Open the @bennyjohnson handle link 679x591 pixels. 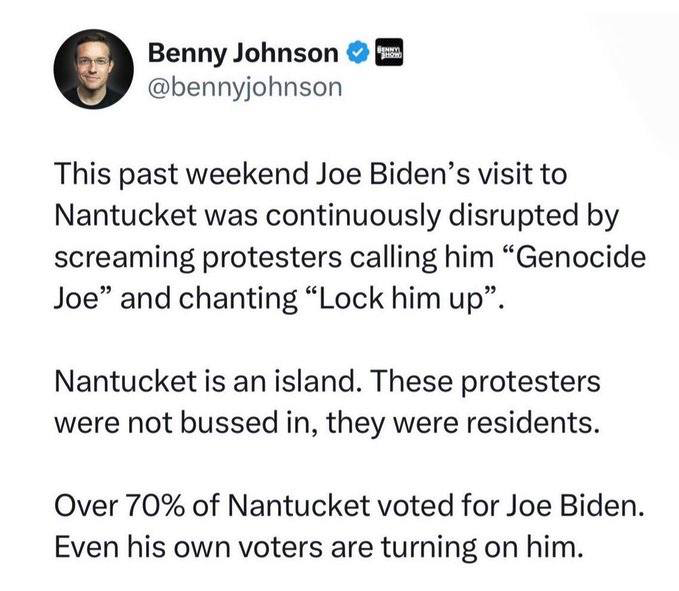click(x=245, y=87)
